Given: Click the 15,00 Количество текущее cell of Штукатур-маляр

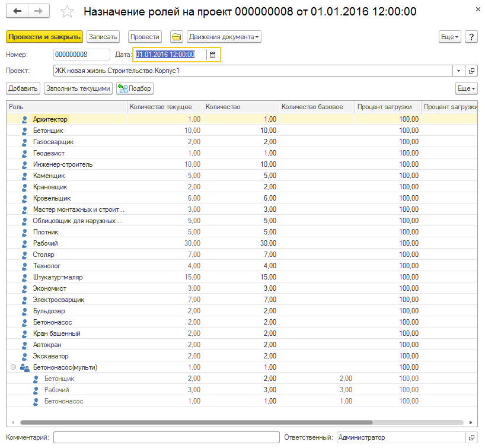Looking at the screenshot, I should tap(165, 277).
